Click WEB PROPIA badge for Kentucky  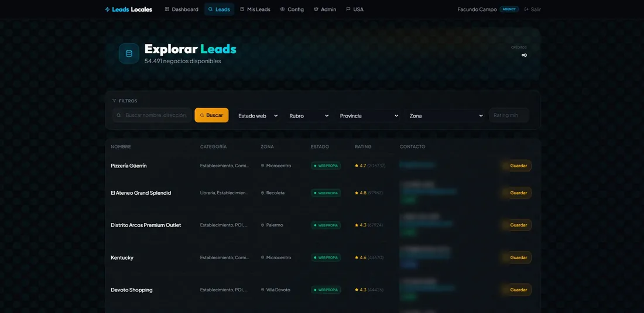[326, 257]
